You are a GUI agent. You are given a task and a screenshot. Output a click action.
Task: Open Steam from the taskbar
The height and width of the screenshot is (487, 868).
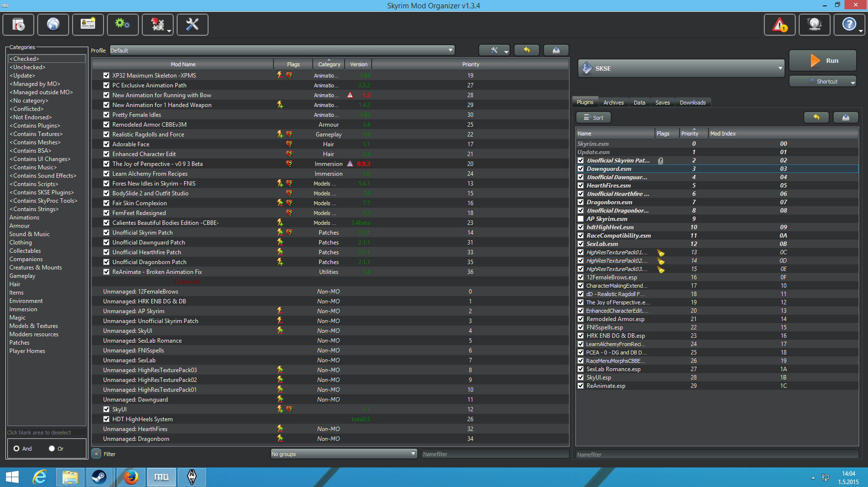99,477
